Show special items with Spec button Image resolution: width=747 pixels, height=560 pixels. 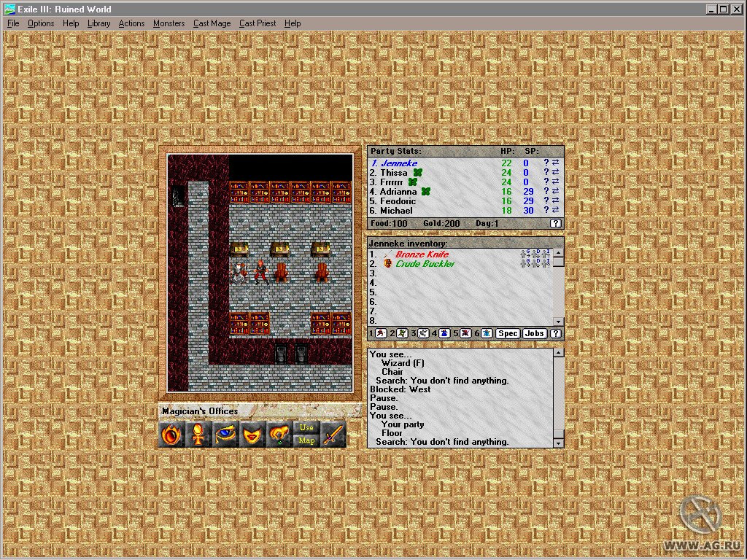pos(508,333)
